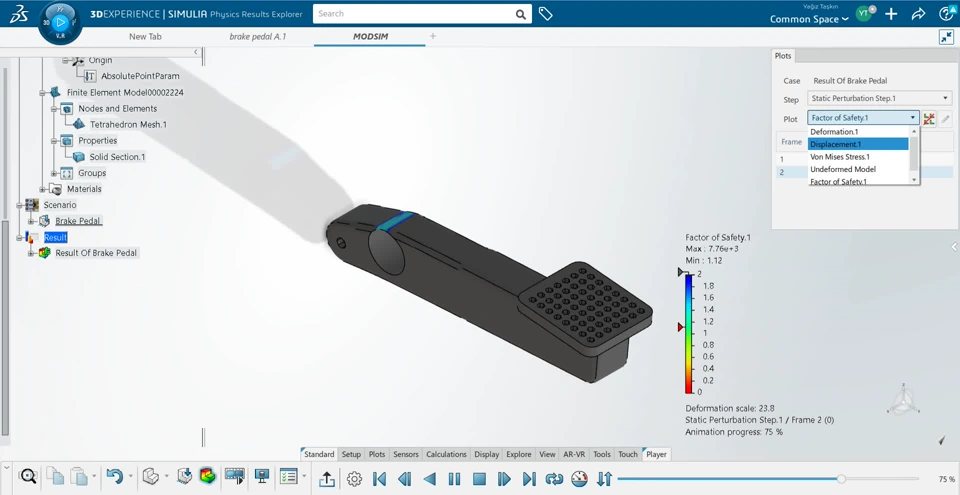Click the animation speed gauge icon
Image resolution: width=960 pixels, height=495 pixels.
[x=579, y=478]
